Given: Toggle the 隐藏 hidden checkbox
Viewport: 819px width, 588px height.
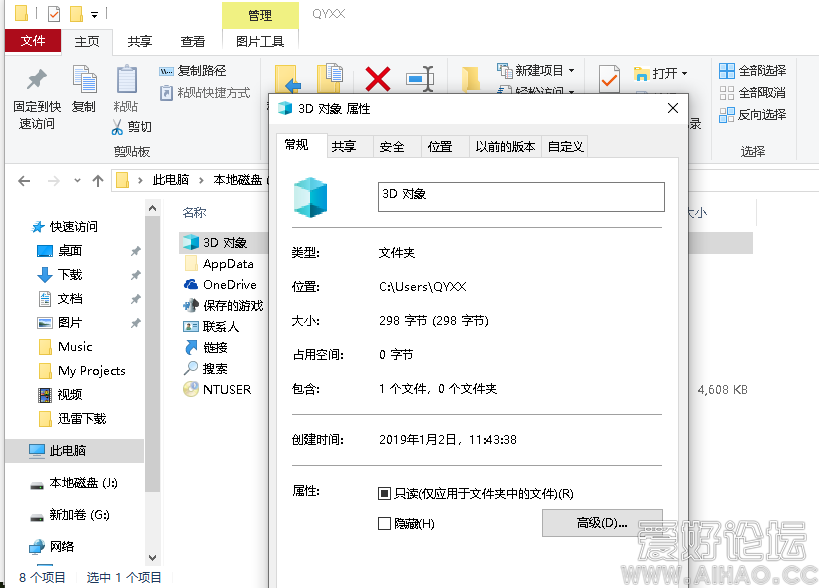Looking at the screenshot, I should [x=384, y=523].
